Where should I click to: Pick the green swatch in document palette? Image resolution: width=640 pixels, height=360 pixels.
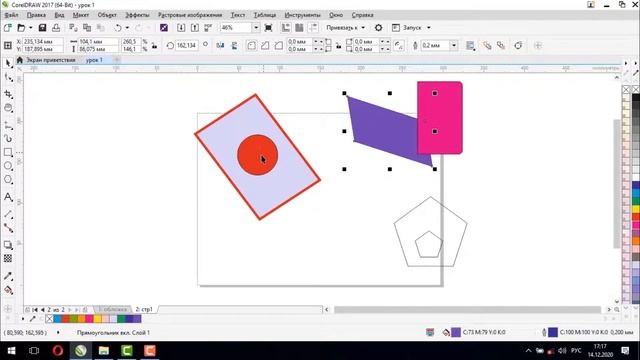121,318
